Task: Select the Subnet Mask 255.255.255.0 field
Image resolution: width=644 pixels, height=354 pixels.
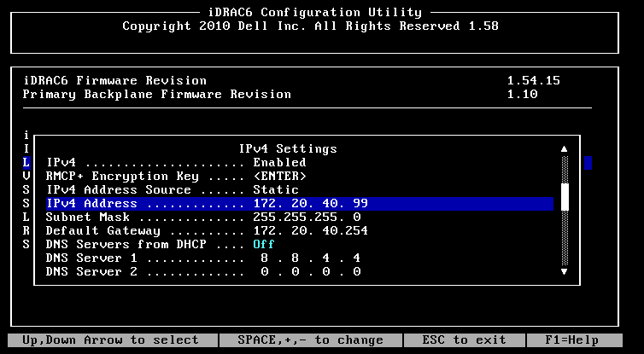Action: point(307,217)
